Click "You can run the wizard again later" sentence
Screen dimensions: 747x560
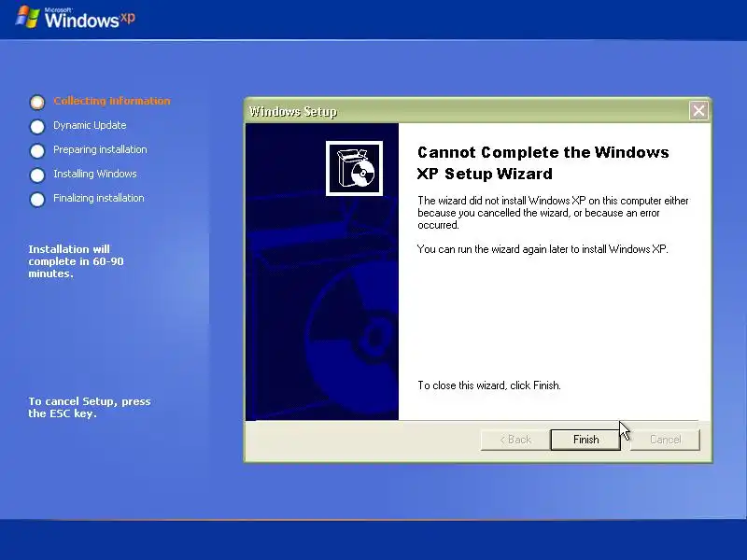(x=543, y=249)
